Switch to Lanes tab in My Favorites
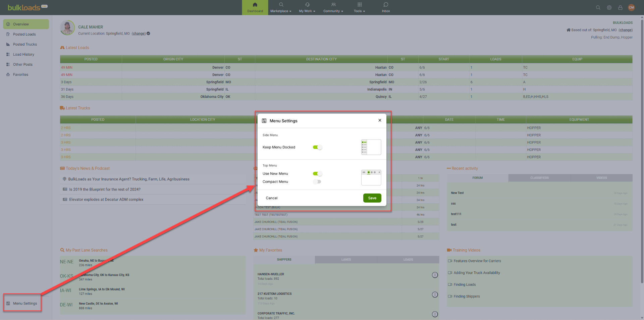This screenshot has width=644, height=320. tap(346, 260)
